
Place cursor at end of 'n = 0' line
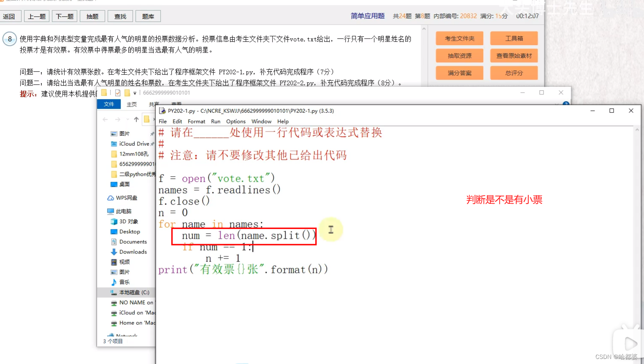click(x=188, y=213)
